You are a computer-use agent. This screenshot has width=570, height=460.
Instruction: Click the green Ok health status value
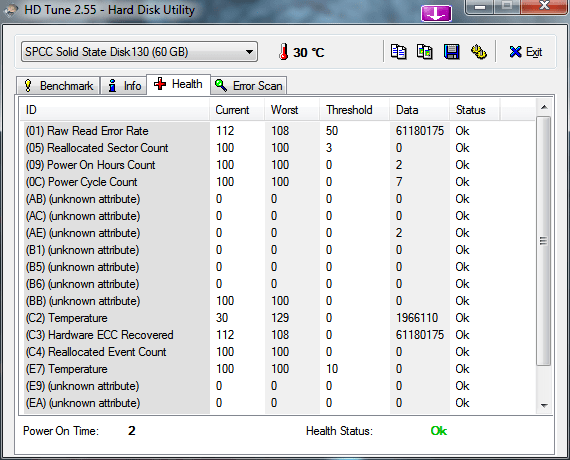[438, 431]
